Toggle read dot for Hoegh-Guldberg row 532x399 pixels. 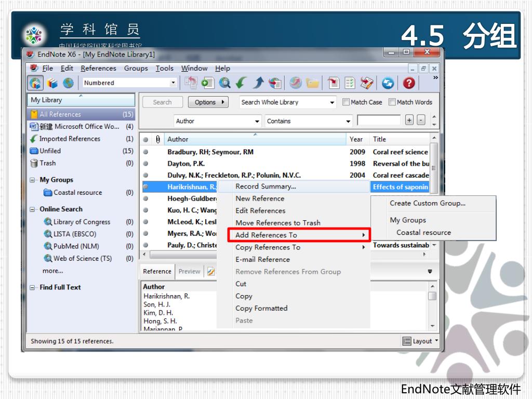[x=145, y=198]
